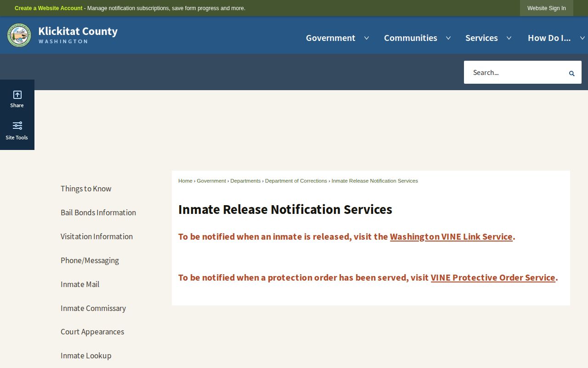Click the Inmate Release Notification Services heading
The height and width of the screenshot is (368, 588).
285,209
